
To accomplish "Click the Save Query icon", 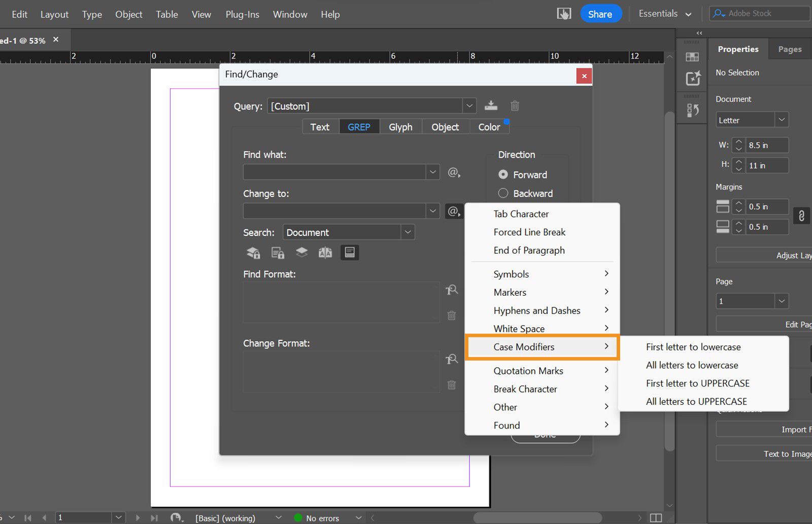I will (491, 106).
